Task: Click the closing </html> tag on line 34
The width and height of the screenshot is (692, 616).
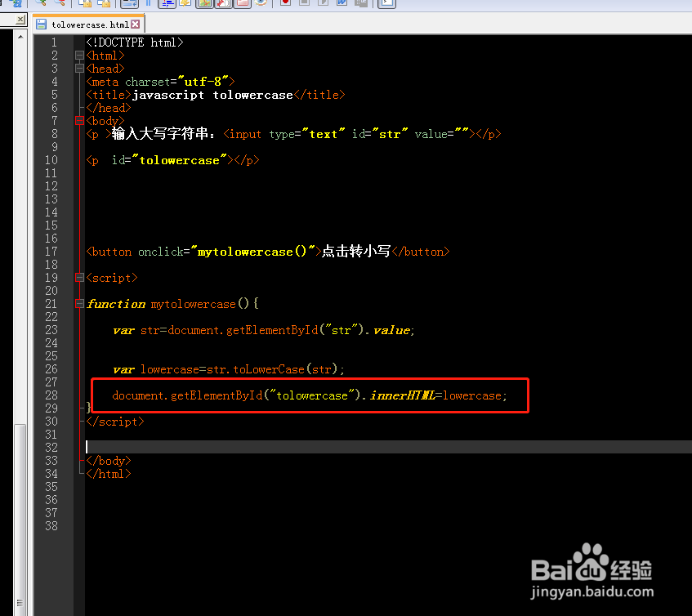Action: click(x=109, y=474)
